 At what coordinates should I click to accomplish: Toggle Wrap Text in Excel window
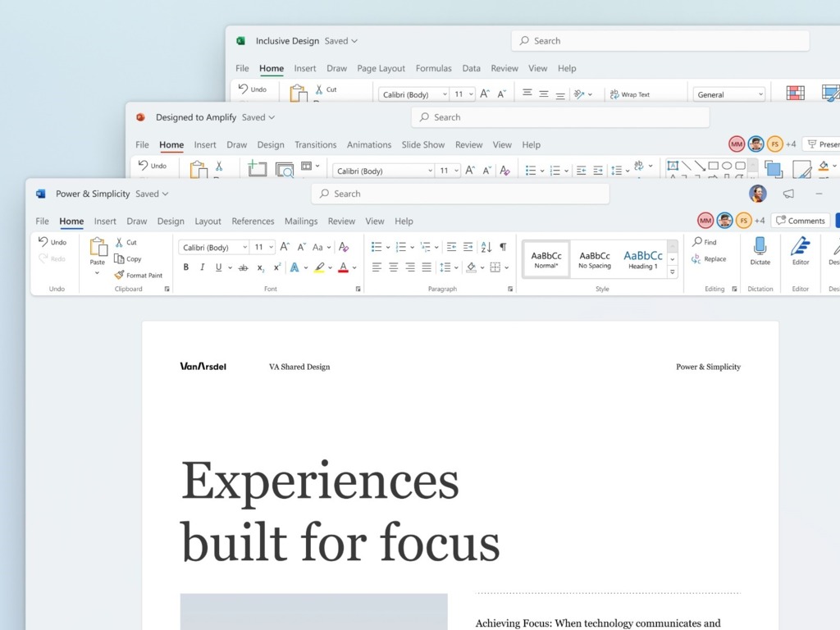point(629,94)
